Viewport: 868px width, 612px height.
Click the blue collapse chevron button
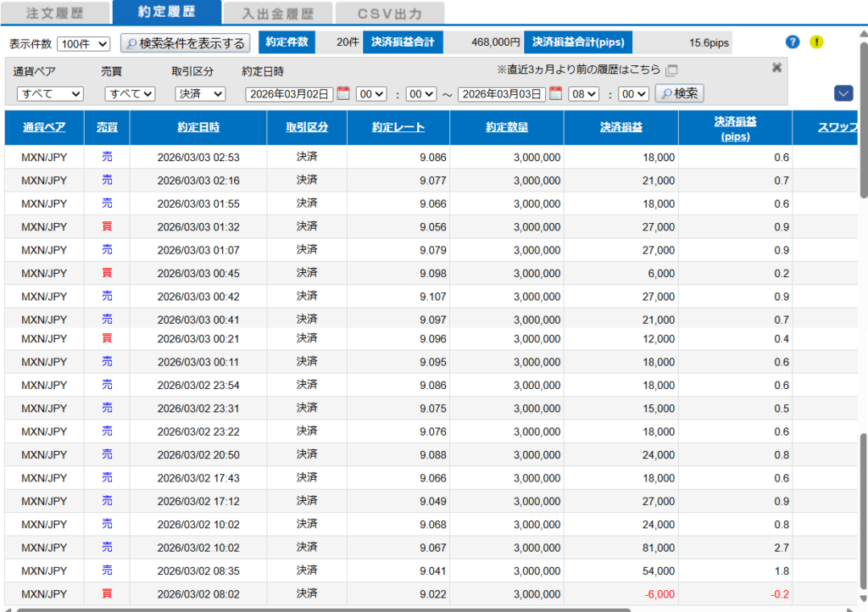[x=843, y=93]
